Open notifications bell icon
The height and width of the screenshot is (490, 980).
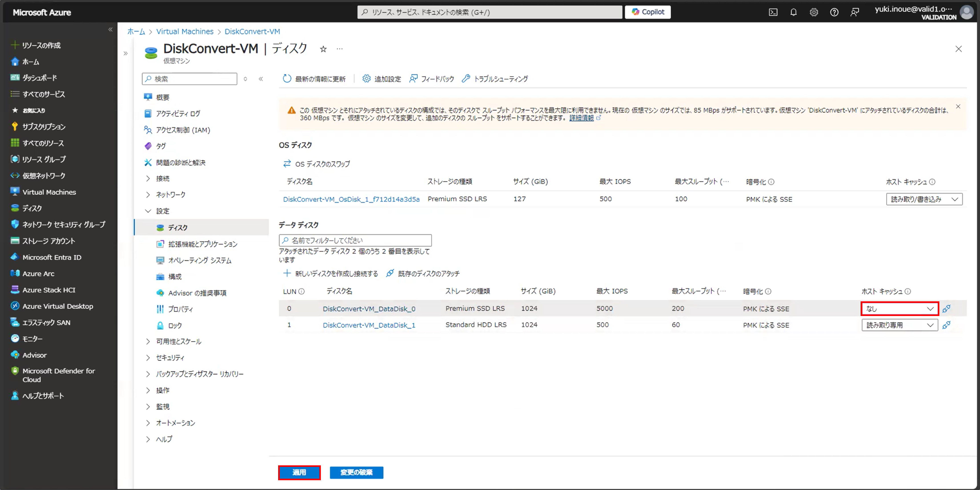click(x=793, y=12)
